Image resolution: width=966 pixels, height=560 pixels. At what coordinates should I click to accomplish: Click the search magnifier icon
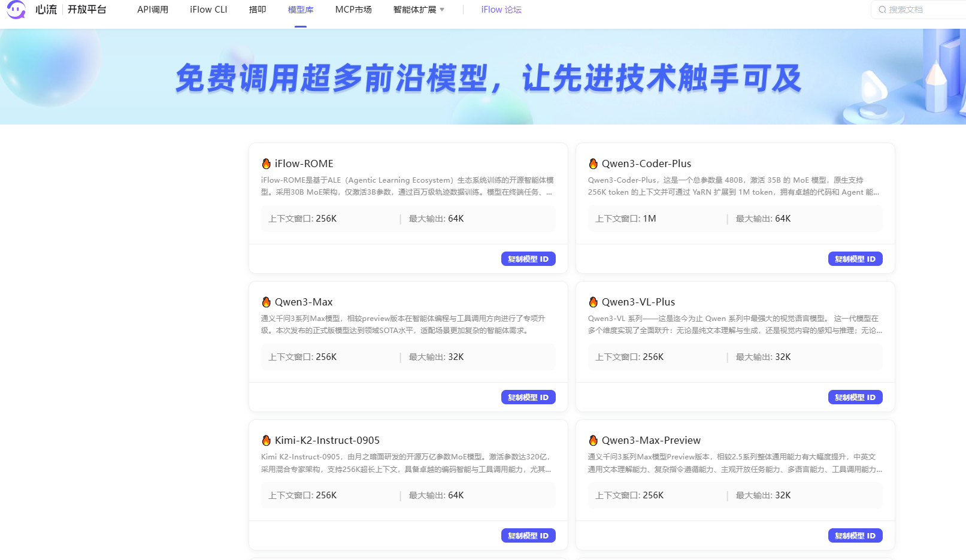click(882, 10)
